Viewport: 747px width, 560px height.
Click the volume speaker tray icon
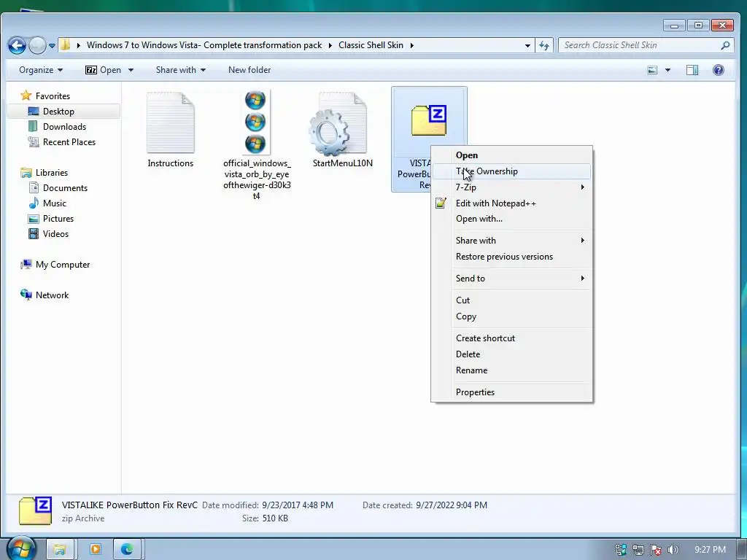click(x=673, y=550)
